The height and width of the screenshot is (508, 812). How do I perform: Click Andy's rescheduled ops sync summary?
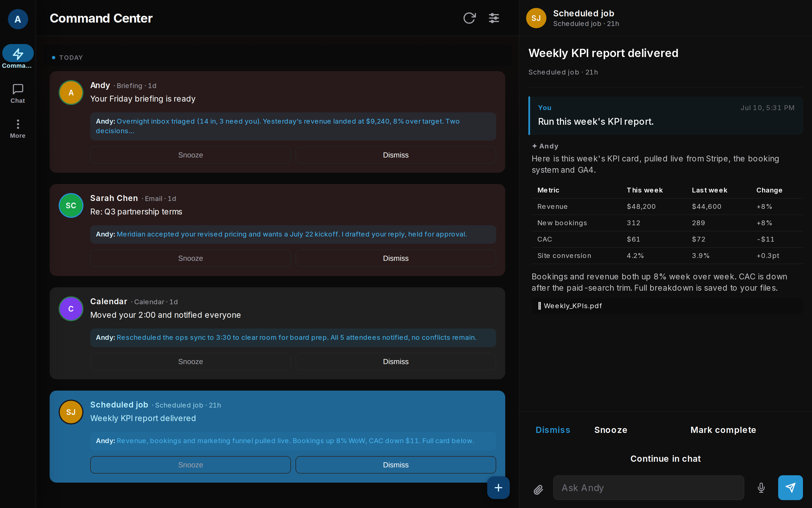[293, 337]
